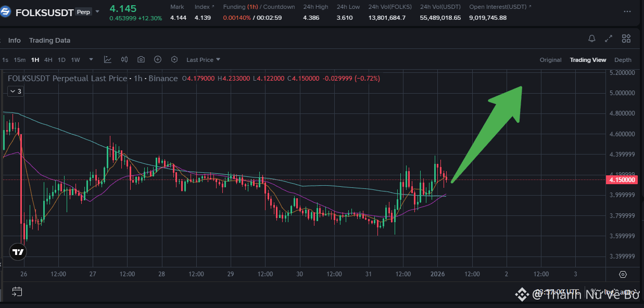Click the Perp contract type badge
The width and height of the screenshot is (644, 308).
[x=83, y=12]
